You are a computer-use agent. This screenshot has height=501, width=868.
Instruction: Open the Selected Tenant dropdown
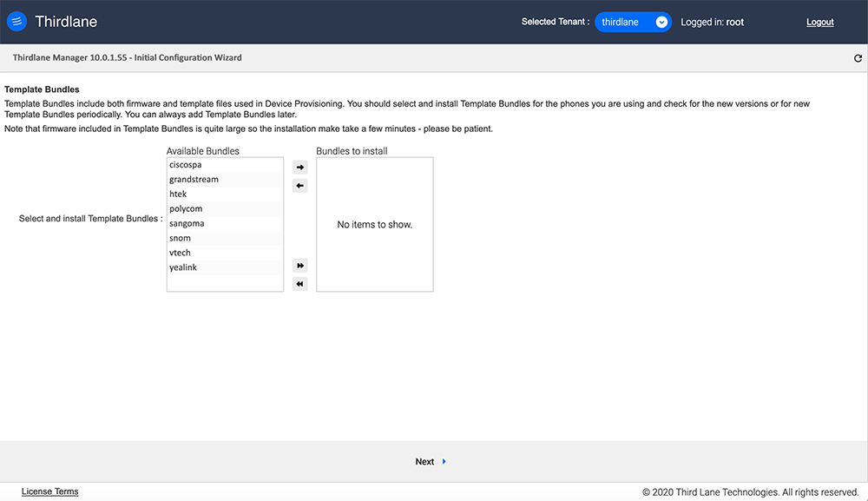(633, 23)
